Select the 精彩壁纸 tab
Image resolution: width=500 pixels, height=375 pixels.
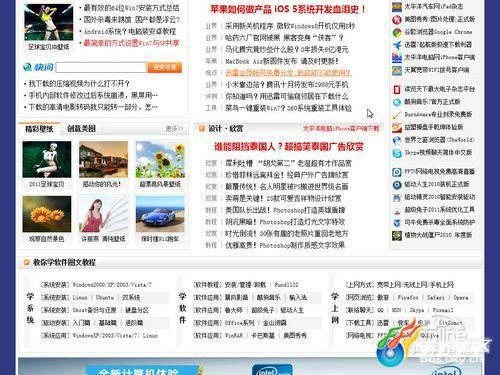39,129
